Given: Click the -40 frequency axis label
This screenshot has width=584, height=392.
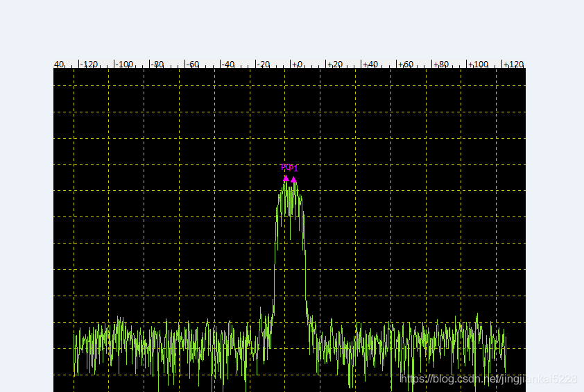Looking at the screenshot, I should point(228,65).
